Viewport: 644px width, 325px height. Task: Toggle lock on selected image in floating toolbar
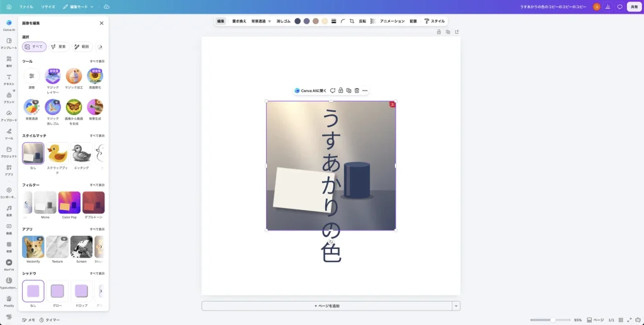tap(340, 91)
